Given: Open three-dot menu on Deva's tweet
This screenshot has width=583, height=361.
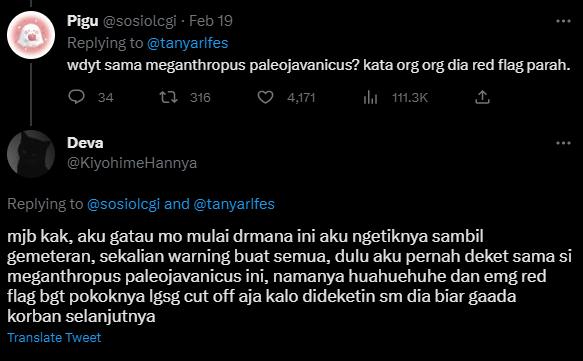Looking at the screenshot, I should [563, 143].
